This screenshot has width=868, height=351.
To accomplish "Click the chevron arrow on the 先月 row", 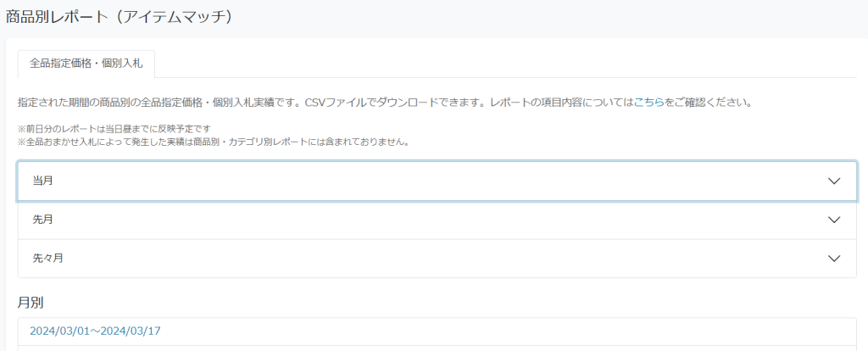I will (x=834, y=220).
